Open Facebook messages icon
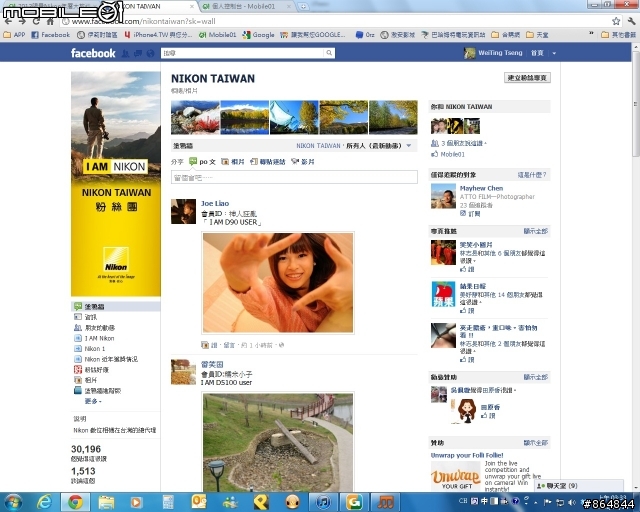The image size is (640, 512). coord(138,53)
